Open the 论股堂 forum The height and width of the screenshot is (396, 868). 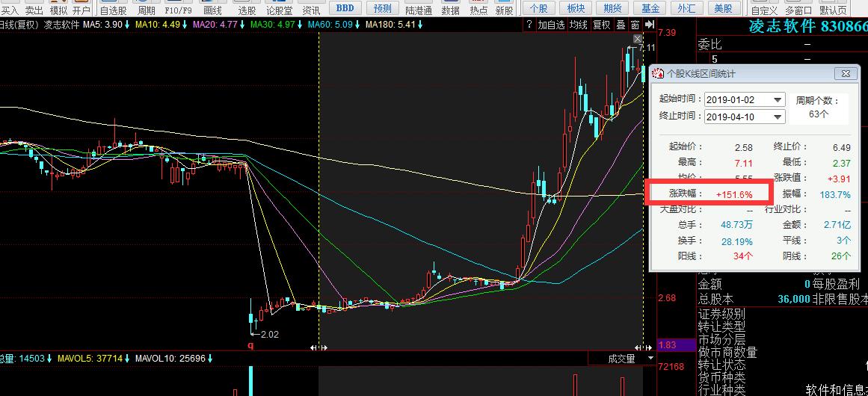point(279,10)
